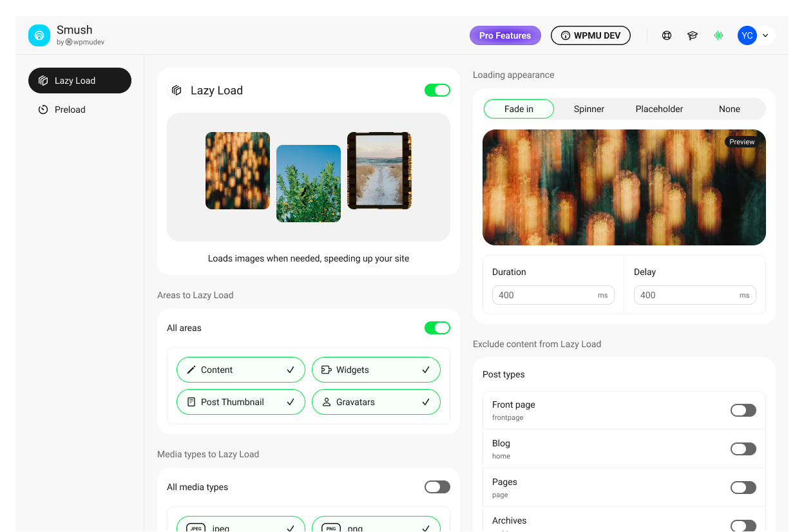Uncheck the Widgets area chip
804x532 pixels.
(376, 370)
